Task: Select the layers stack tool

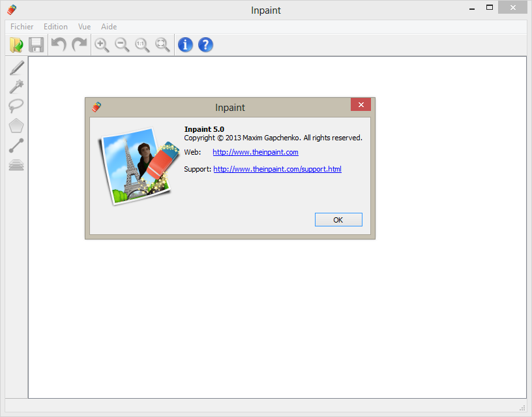Action: (16, 164)
